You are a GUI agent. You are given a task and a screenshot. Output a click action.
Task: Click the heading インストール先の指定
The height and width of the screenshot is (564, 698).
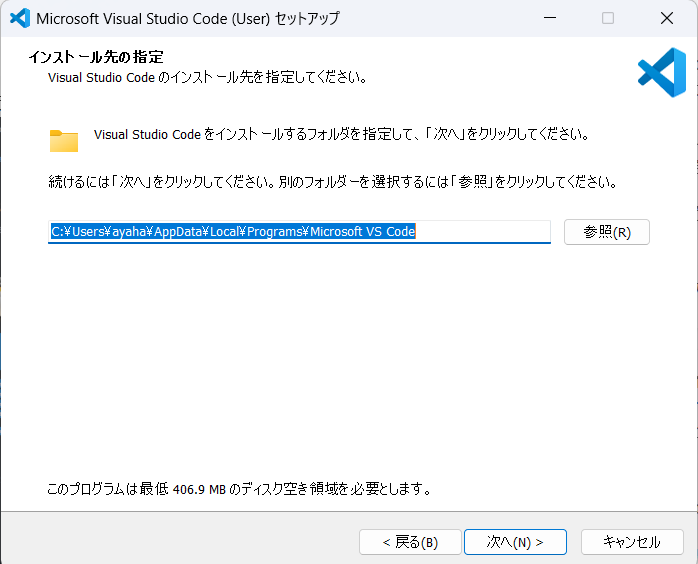[x=96, y=57]
